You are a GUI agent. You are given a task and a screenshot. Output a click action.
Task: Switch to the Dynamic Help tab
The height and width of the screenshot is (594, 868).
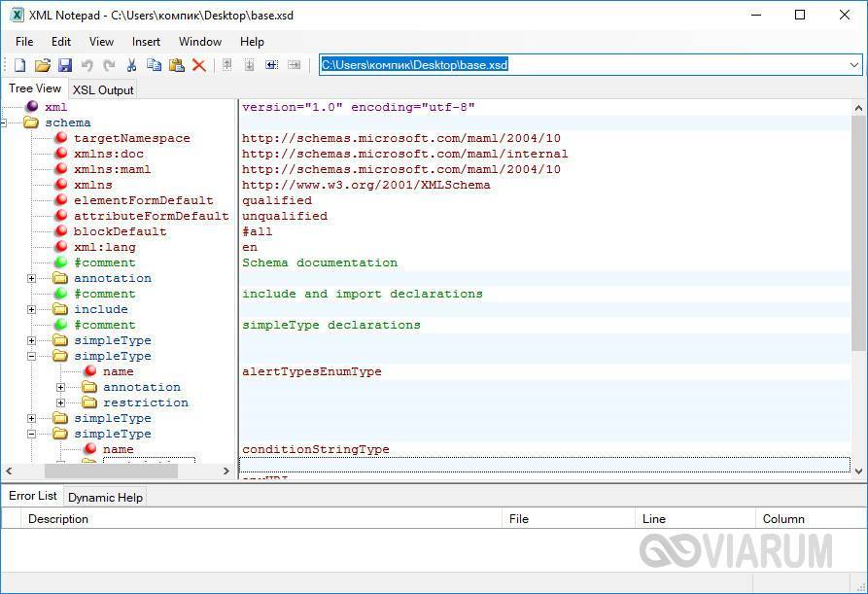point(105,497)
